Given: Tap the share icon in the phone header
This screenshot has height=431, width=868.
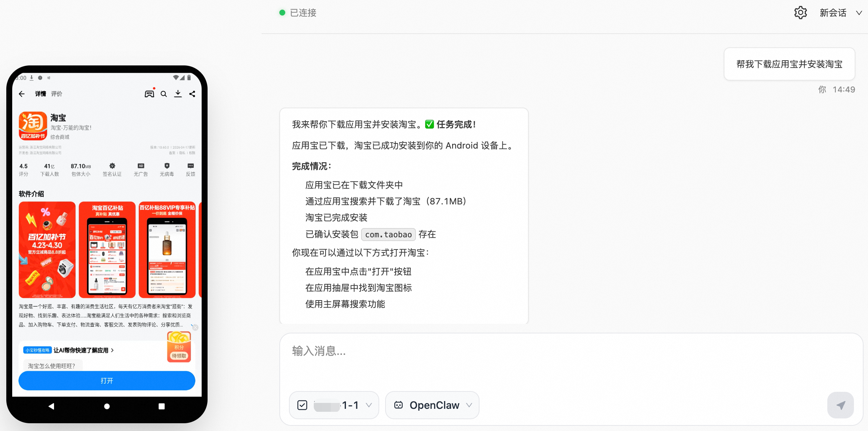Looking at the screenshot, I should tap(192, 94).
